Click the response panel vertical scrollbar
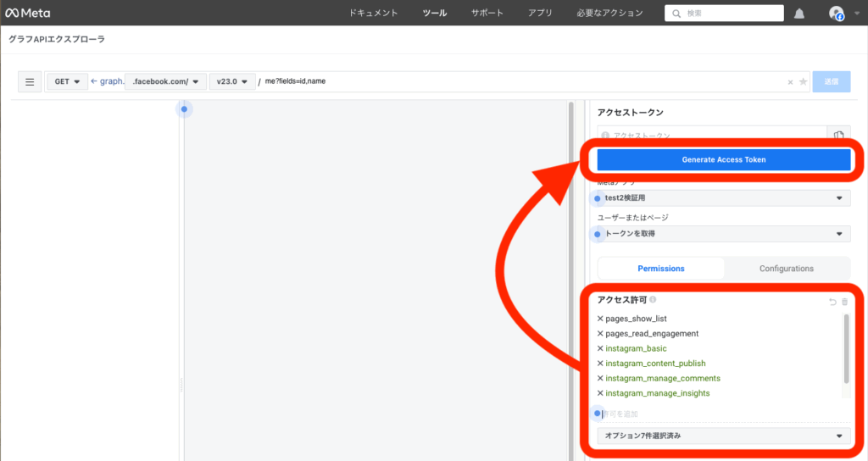 (571, 280)
